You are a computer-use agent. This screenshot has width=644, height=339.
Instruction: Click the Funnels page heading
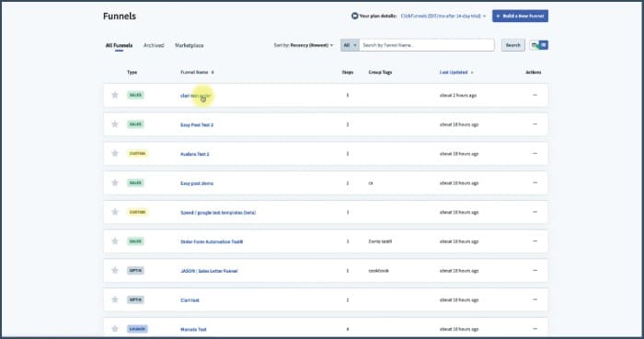120,16
